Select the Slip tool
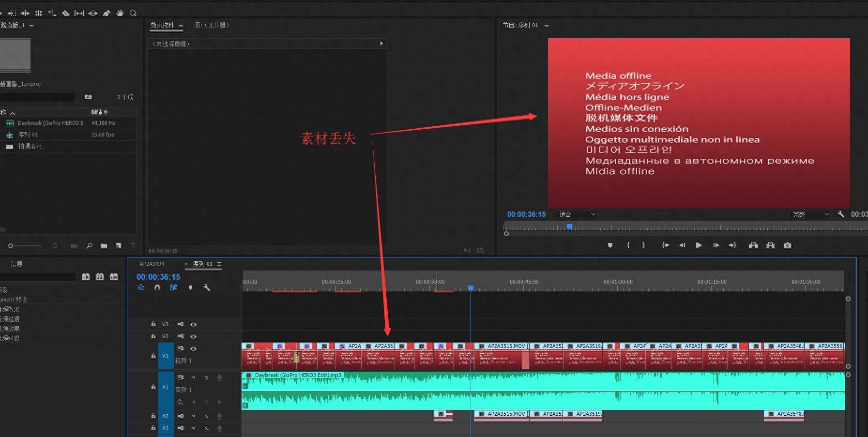868x437 pixels. coord(79,13)
